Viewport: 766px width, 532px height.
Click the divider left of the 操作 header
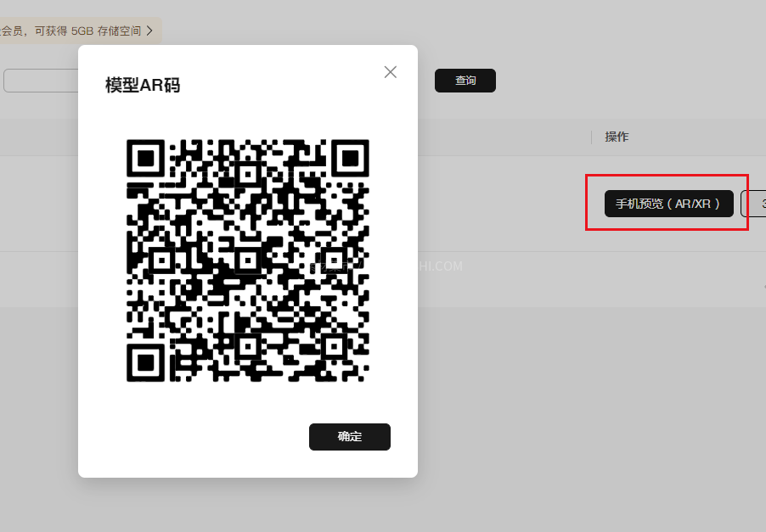click(591, 137)
